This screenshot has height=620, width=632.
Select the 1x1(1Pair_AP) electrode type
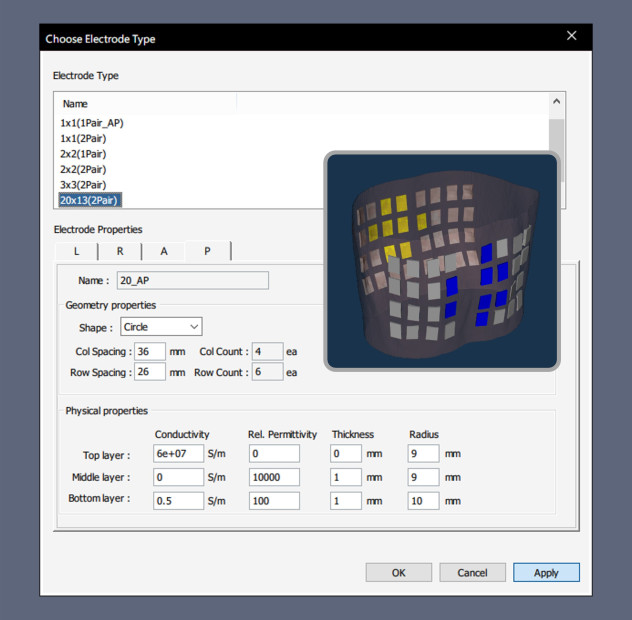[92, 122]
